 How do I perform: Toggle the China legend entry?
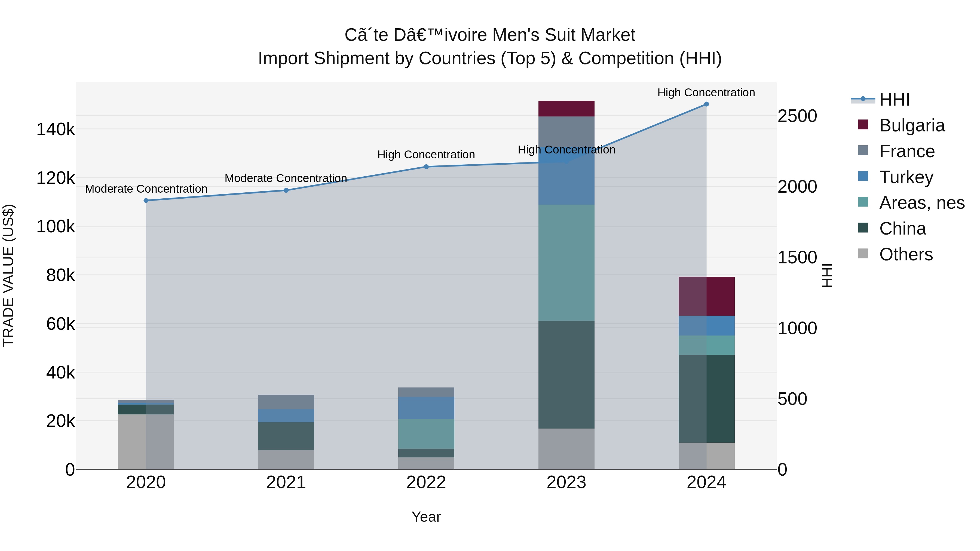(x=892, y=229)
